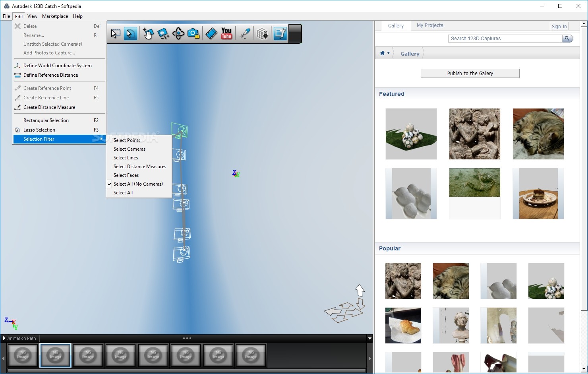This screenshot has height=374, width=588.
Task: Click the bottom camera icon in viewport
Action: coord(182,254)
